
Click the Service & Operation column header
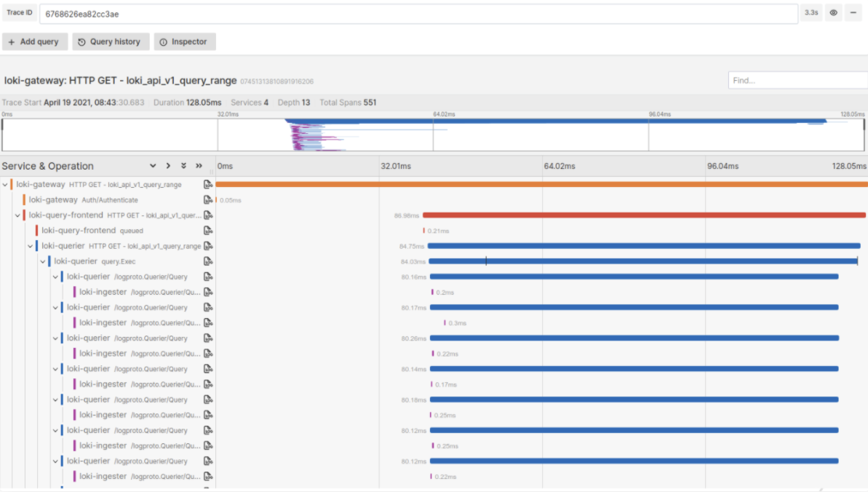(47, 166)
